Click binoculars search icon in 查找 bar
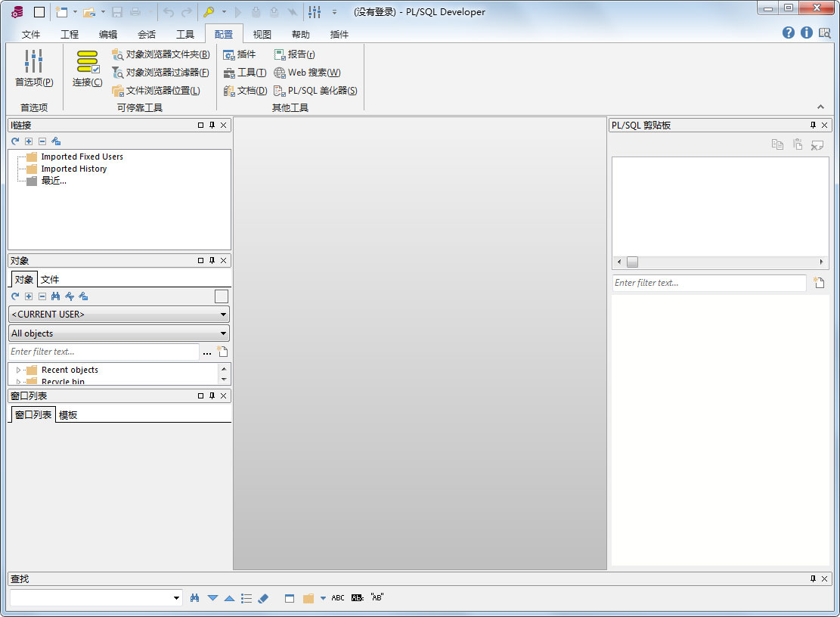 click(194, 597)
